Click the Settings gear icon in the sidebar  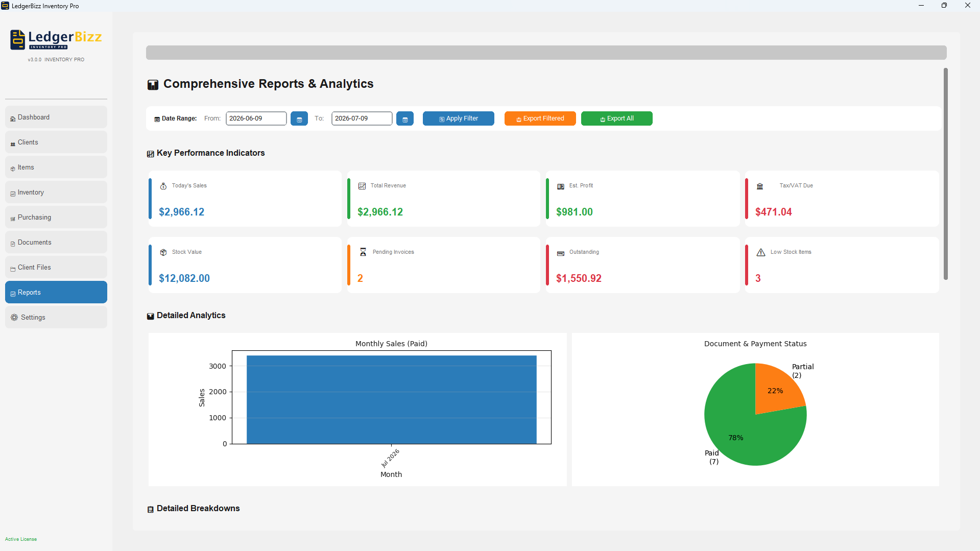click(x=14, y=318)
